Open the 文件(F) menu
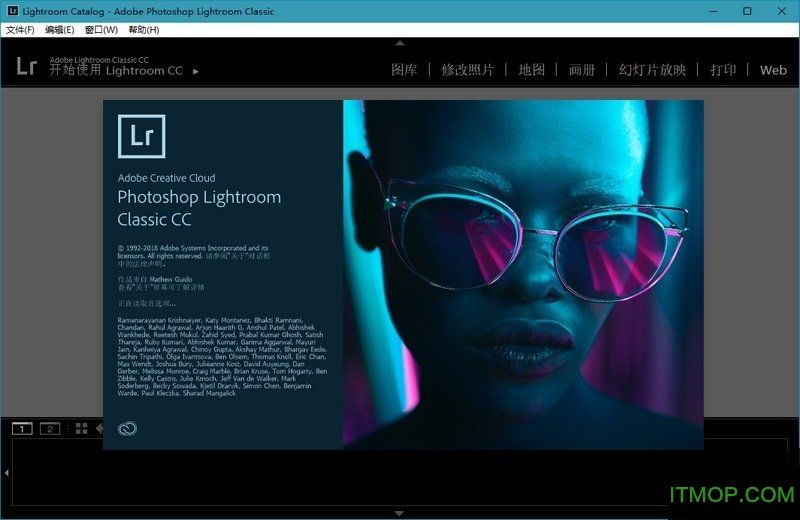The height and width of the screenshot is (520, 800). coord(20,30)
